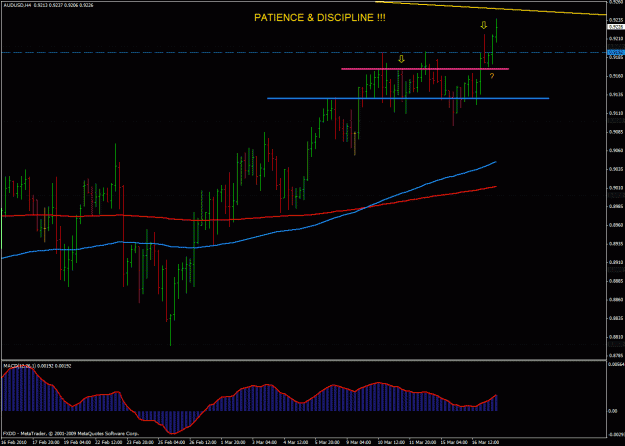Click the 0.9210 price axis label
Viewport: 625px width, 446px height.
coord(616,38)
